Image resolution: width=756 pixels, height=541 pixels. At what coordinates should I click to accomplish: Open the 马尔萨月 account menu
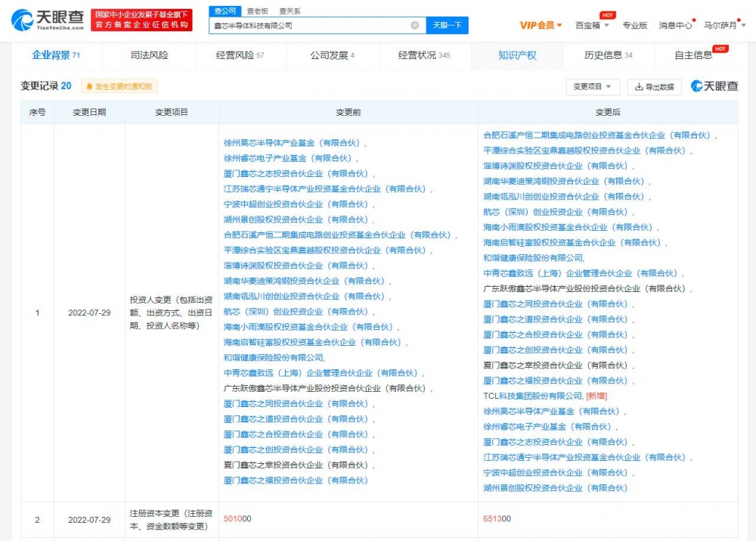(x=724, y=25)
